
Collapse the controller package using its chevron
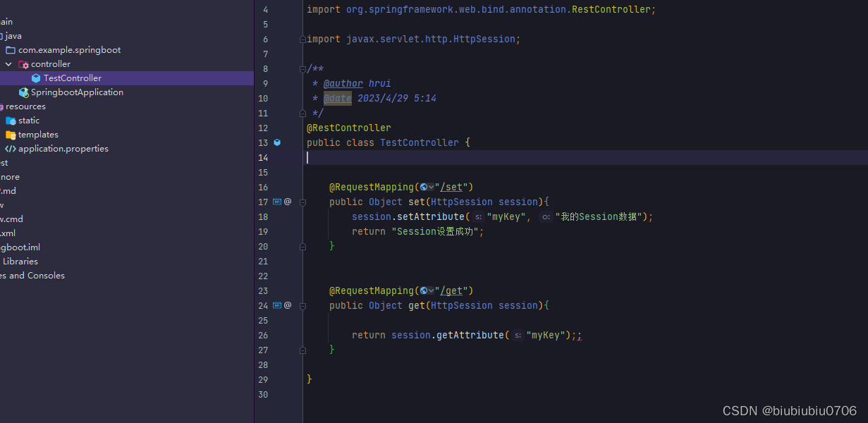point(8,63)
